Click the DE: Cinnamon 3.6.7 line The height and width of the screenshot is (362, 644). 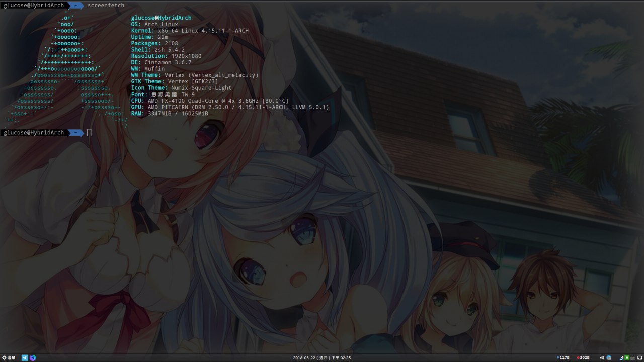[x=161, y=62]
